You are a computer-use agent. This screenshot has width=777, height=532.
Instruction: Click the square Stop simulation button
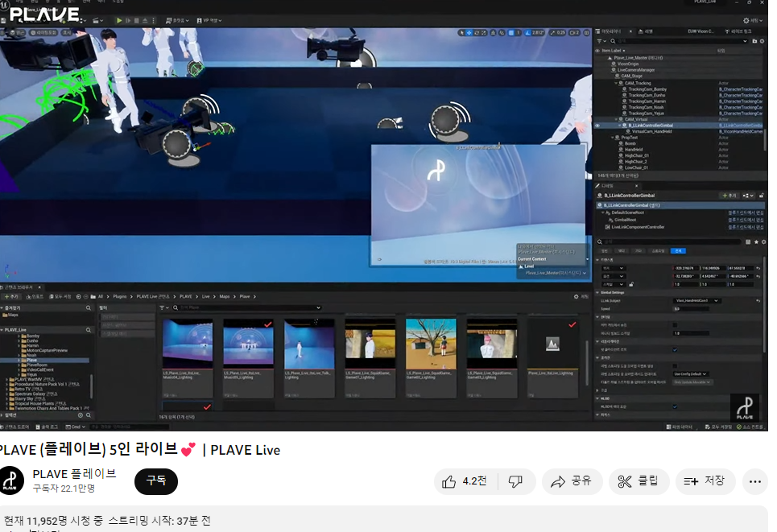point(137,20)
